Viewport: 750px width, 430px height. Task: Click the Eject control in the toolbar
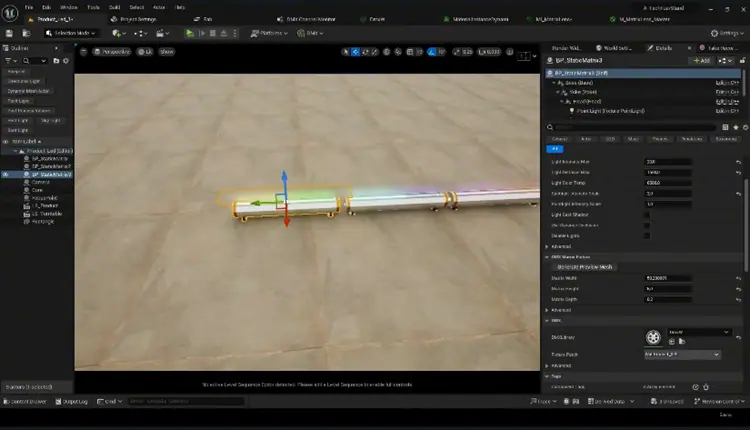click(223, 33)
